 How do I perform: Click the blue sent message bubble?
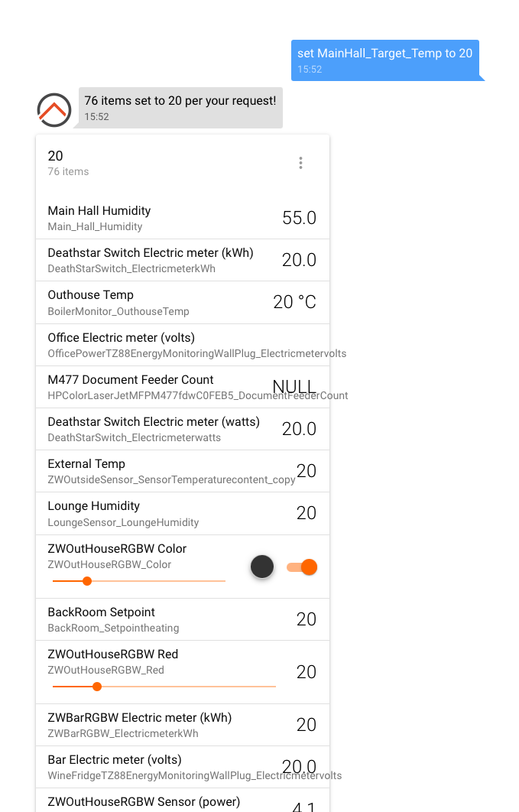pyautogui.click(x=384, y=60)
